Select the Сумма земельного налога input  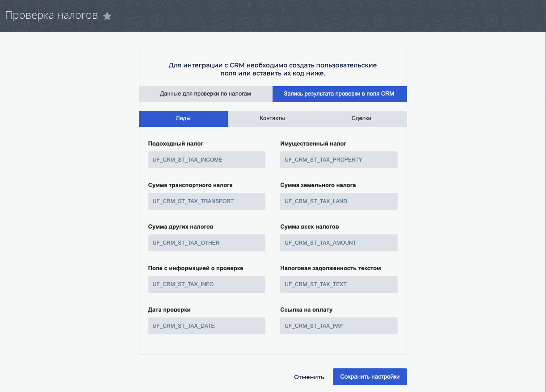click(339, 201)
